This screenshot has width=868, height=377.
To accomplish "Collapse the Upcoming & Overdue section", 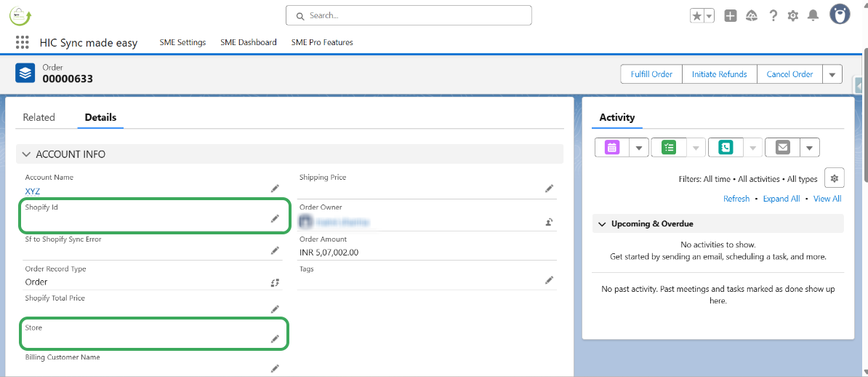I will point(602,224).
